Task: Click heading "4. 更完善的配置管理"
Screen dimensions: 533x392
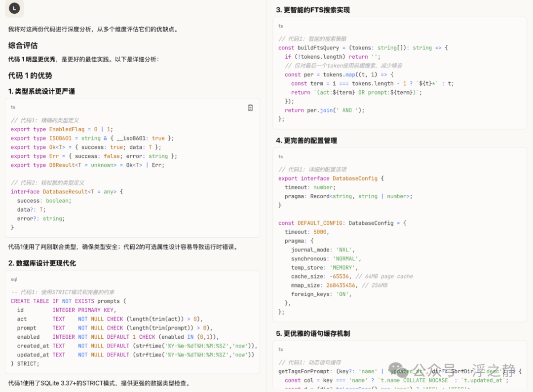Action: click(x=306, y=141)
